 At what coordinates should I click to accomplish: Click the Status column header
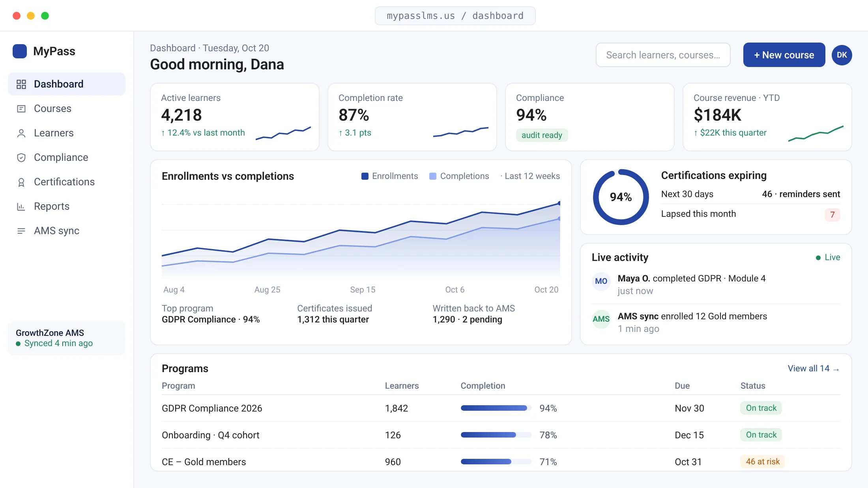tap(753, 386)
